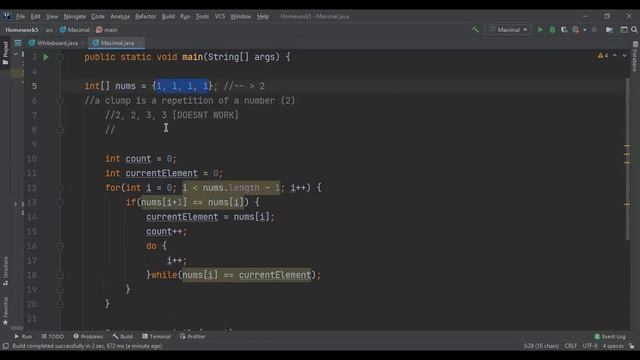
Task: Click the 4 spaces indent setting
Action: [x=613, y=346]
